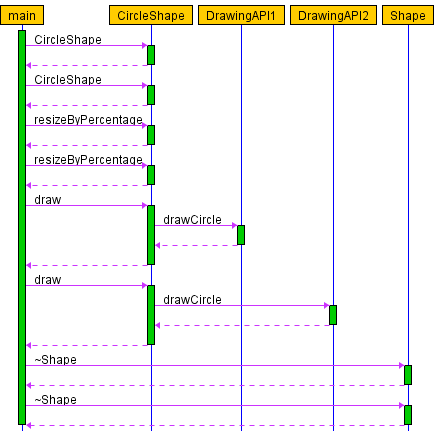Select the topmost green activation box on Shape lifeline
445x431 pixels.
pyautogui.click(x=408, y=375)
